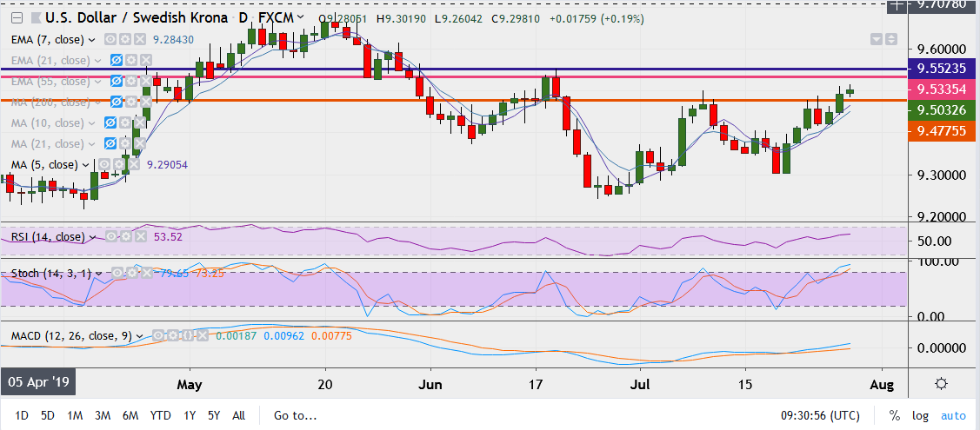
Task: Select the All time range
Action: [x=238, y=415]
